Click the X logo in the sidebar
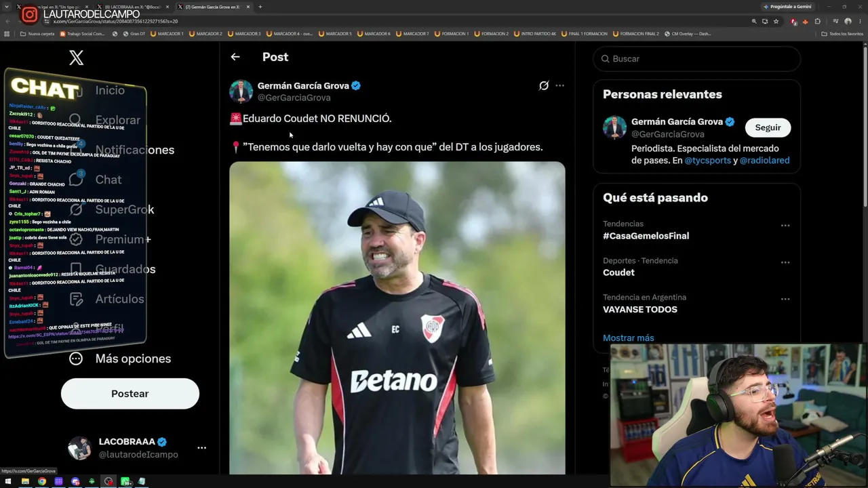 click(x=77, y=58)
